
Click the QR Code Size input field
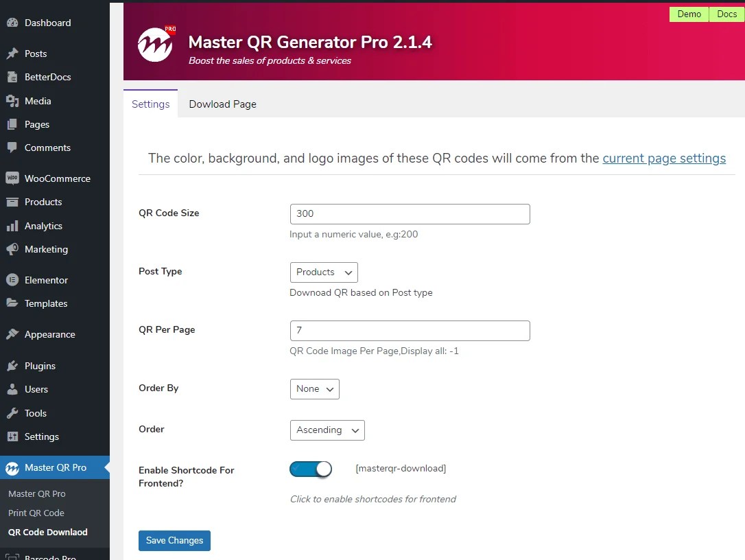(410, 214)
